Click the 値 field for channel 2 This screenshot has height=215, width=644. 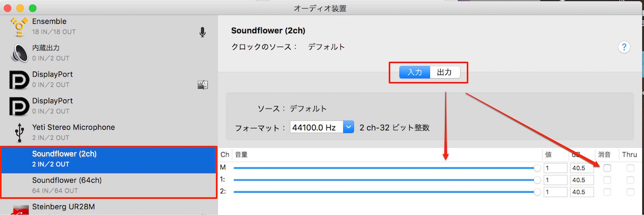tap(555, 192)
